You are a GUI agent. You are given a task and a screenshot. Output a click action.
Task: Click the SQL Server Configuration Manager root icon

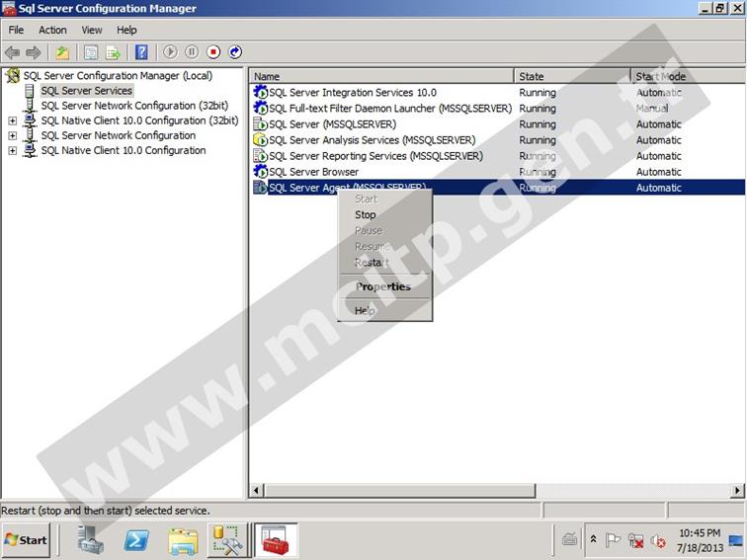tap(13, 75)
